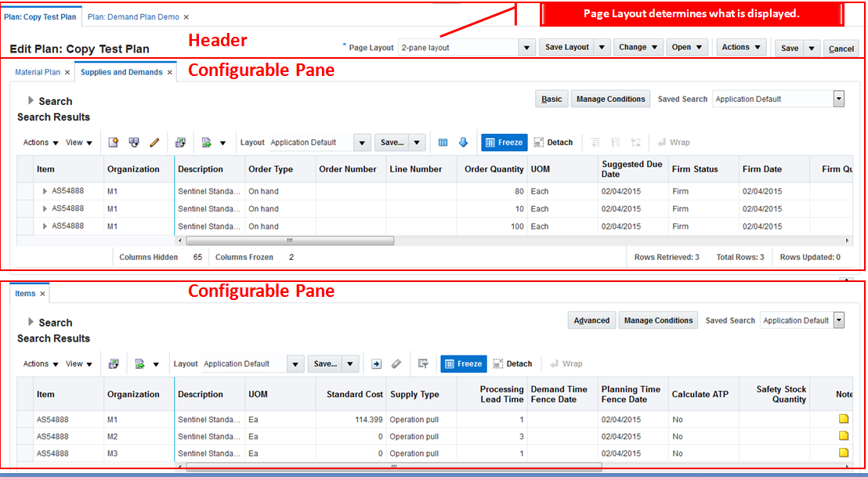Image resolution: width=868 pixels, height=477 pixels.
Task: Click Manage Conditions in the Items pane
Action: click(658, 320)
